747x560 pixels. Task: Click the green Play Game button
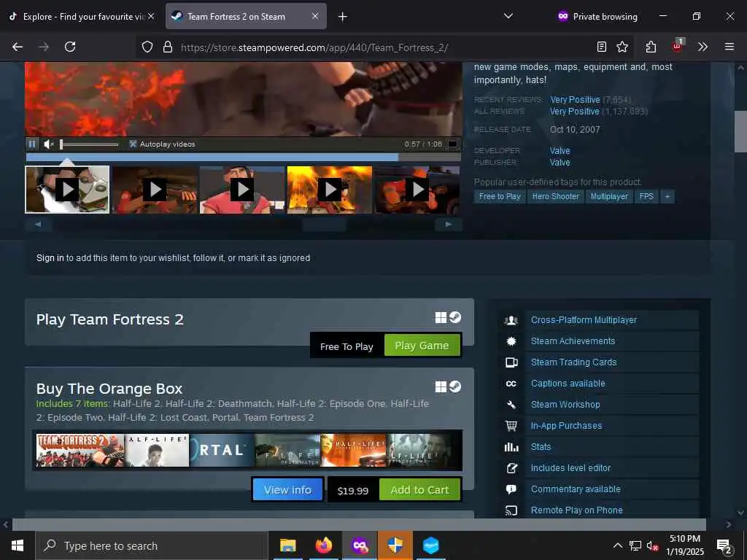coord(422,345)
